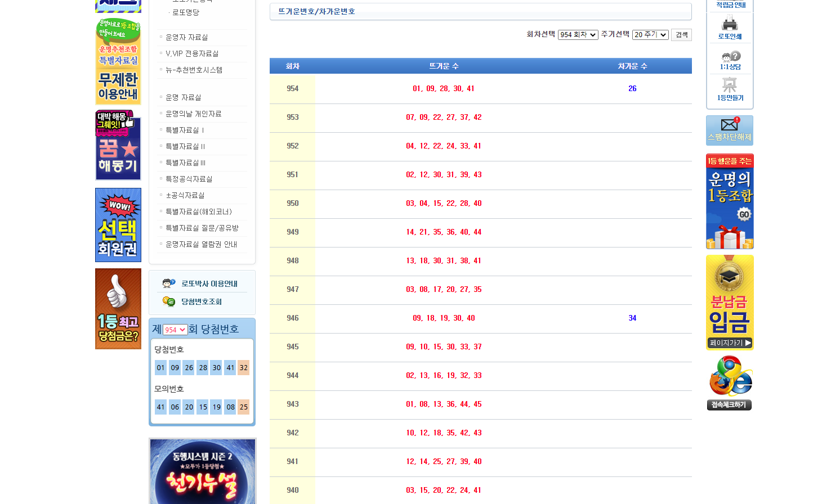Open the 1:1상담 consultation icon
Screen dimensions: 840x504
point(730,57)
